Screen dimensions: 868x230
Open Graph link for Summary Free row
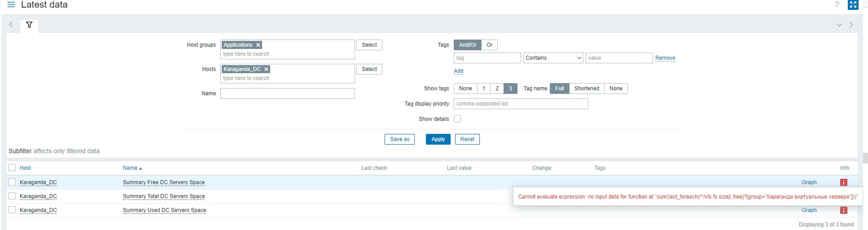point(809,182)
